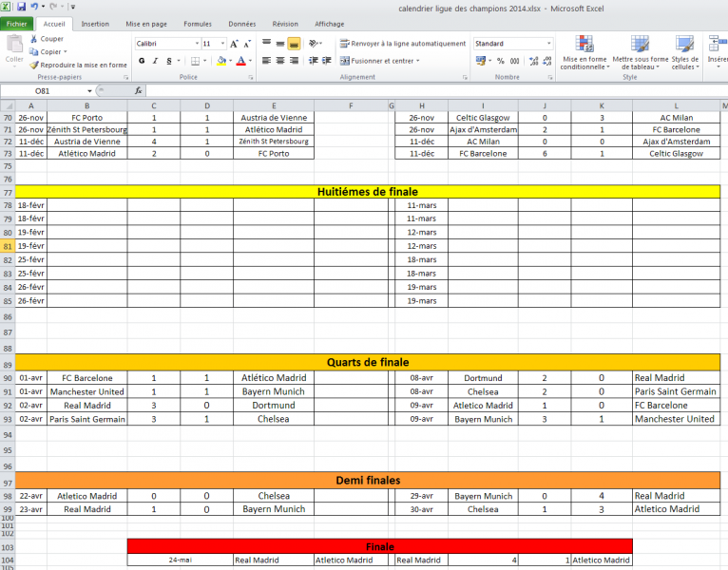Open the Presse-papiers dialog launcher
This screenshot has height=570, width=728.
125,78
